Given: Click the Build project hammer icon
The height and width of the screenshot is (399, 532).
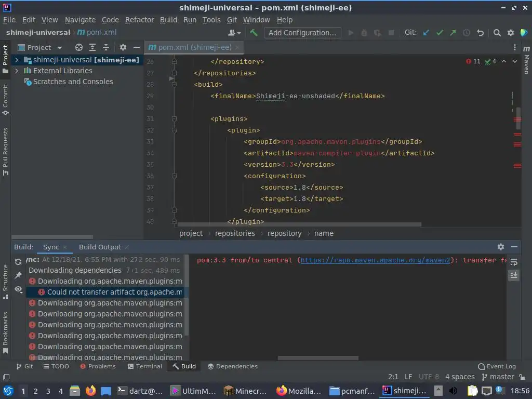Looking at the screenshot, I should click(254, 33).
